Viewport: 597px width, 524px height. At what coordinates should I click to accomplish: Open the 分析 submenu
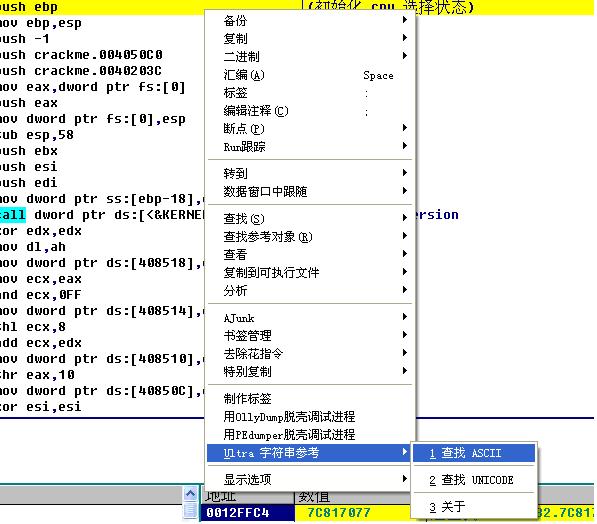310,291
